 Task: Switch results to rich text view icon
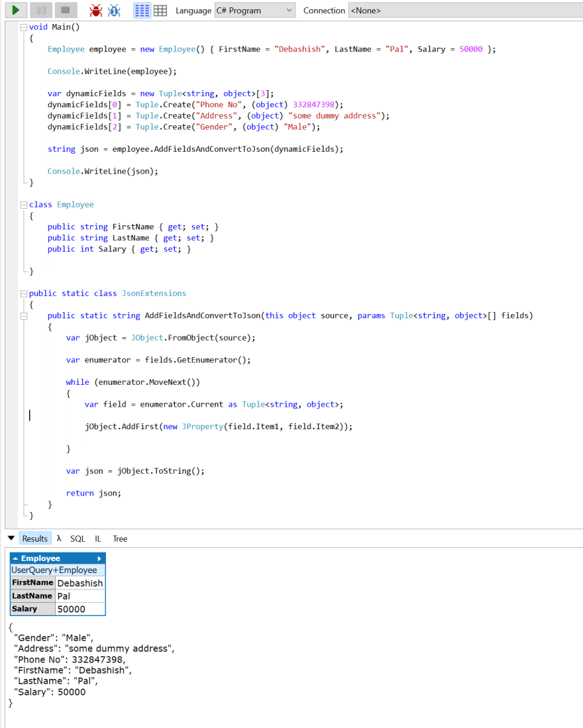pos(142,10)
